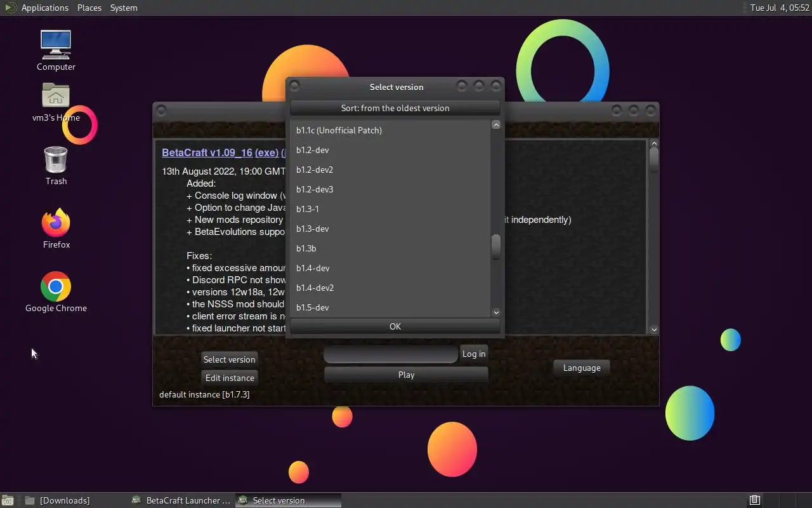Select b1.2-dev3 in the version list
This screenshot has height=508, width=812.
click(390, 189)
